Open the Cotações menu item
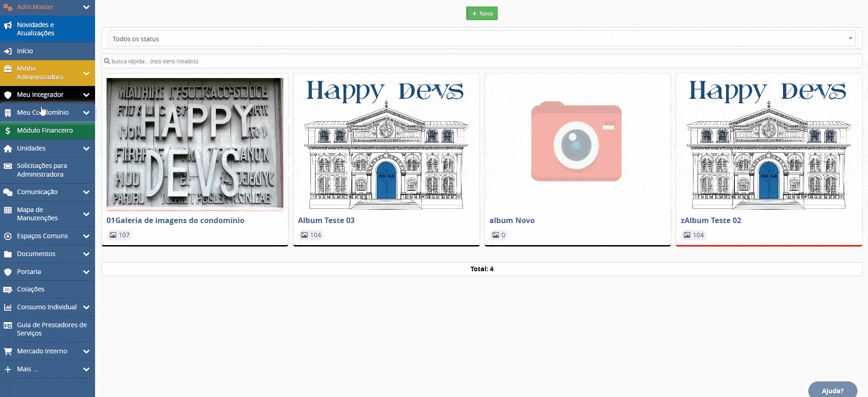 (x=31, y=290)
